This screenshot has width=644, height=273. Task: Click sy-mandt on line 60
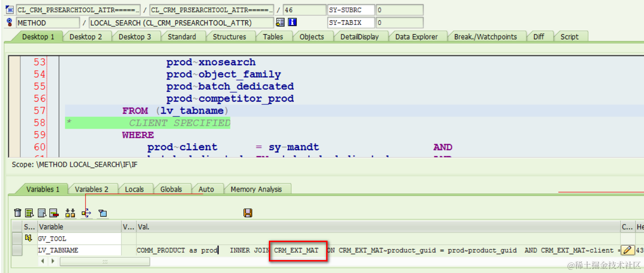point(294,147)
